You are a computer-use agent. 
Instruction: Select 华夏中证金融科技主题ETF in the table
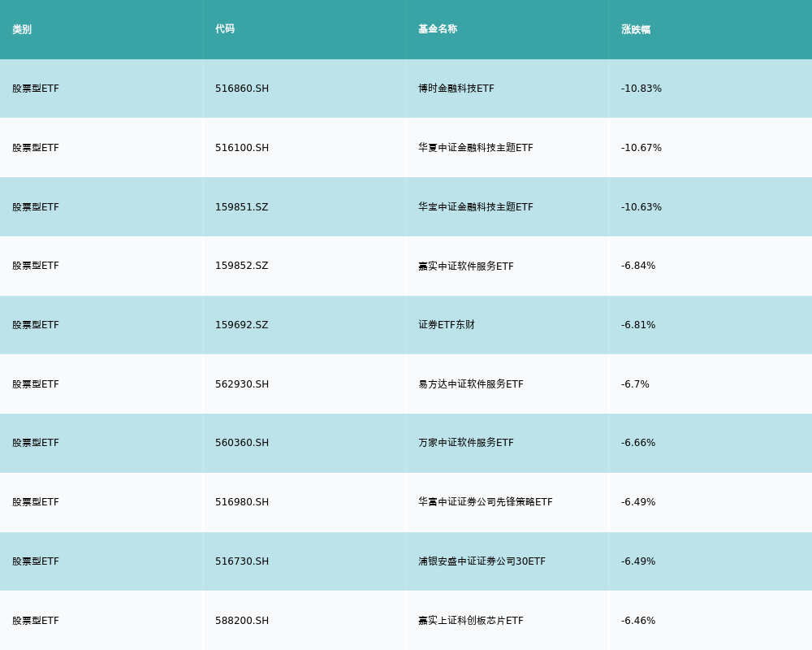[476, 148]
